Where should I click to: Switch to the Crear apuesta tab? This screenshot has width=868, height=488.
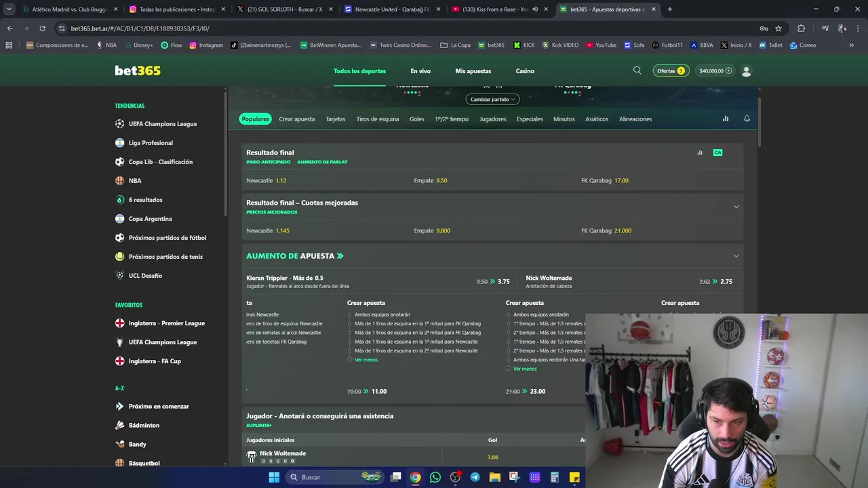click(x=297, y=119)
